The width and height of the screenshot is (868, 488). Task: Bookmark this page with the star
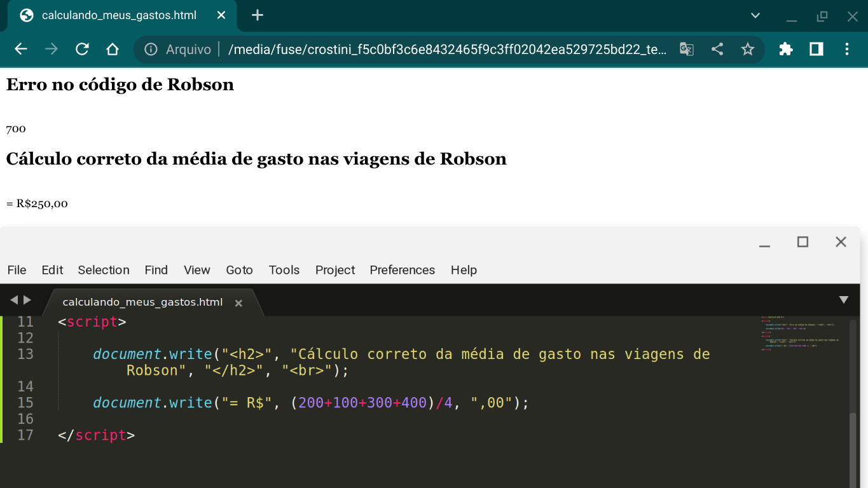click(x=748, y=49)
